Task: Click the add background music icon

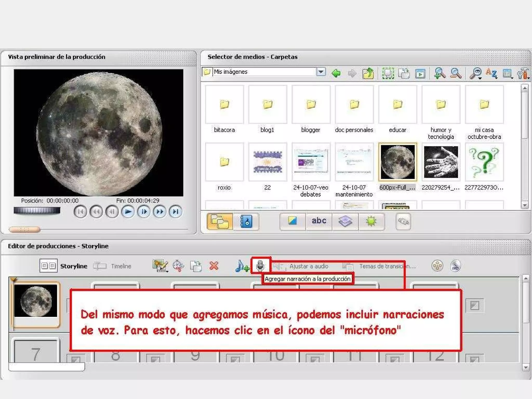Action: click(x=242, y=266)
